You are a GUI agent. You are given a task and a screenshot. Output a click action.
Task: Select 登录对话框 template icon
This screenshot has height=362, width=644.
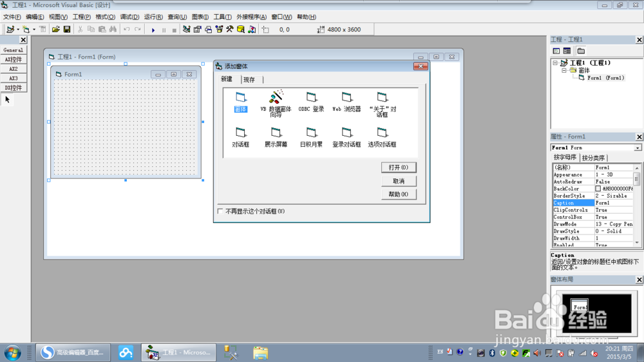click(x=346, y=137)
